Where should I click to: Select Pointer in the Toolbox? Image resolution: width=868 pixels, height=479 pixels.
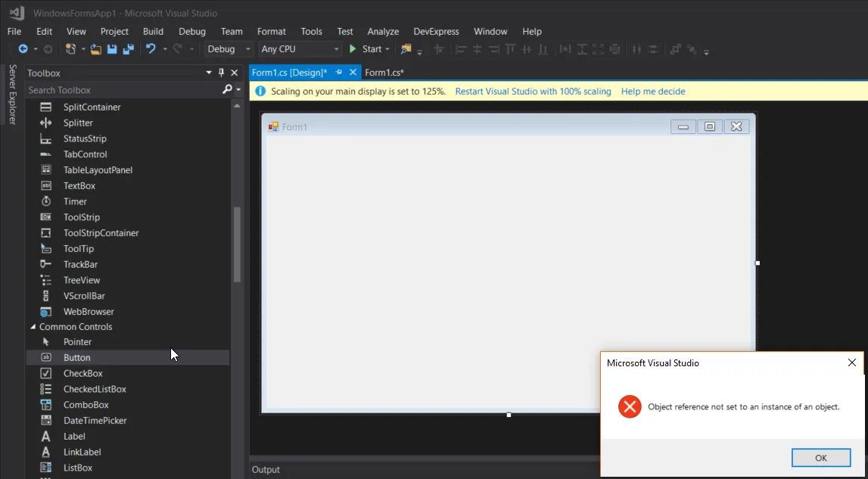point(128,342)
